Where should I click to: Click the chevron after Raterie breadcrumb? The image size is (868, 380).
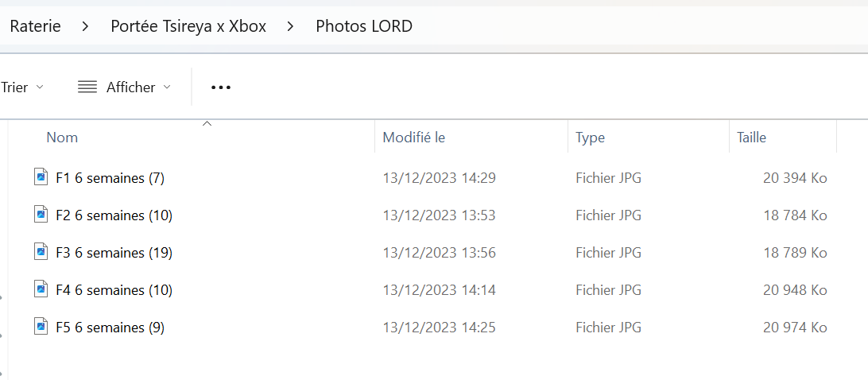click(86, 26)
